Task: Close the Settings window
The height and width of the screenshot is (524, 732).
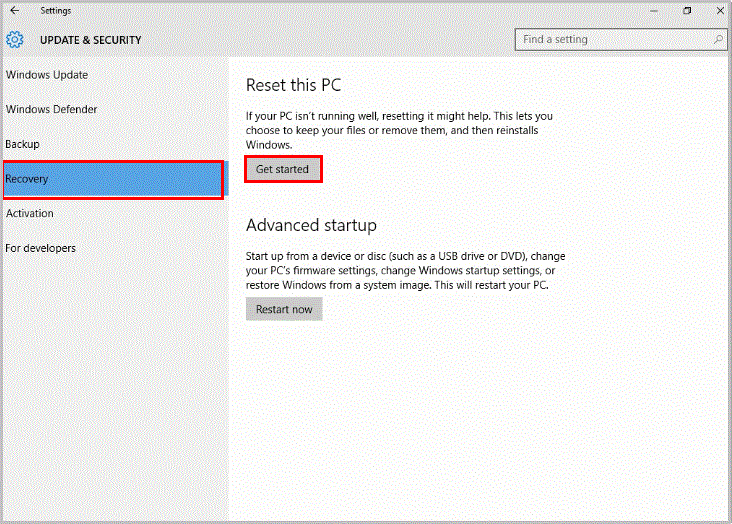Action: (x=720, y=10)
